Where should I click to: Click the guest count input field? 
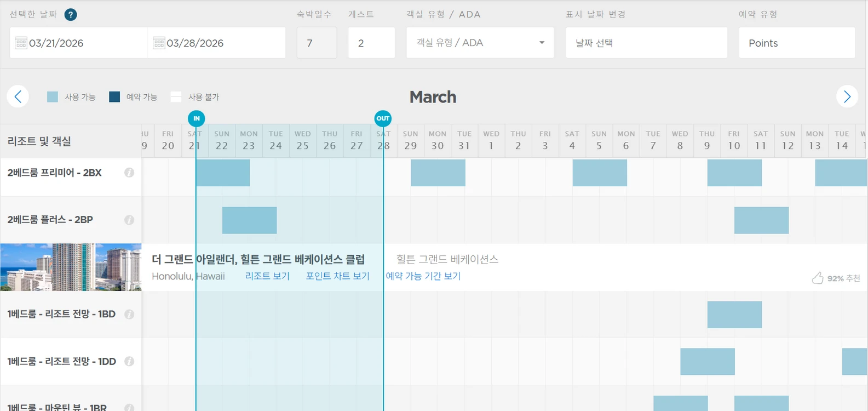pyautogui.click(x=372, y=43)
